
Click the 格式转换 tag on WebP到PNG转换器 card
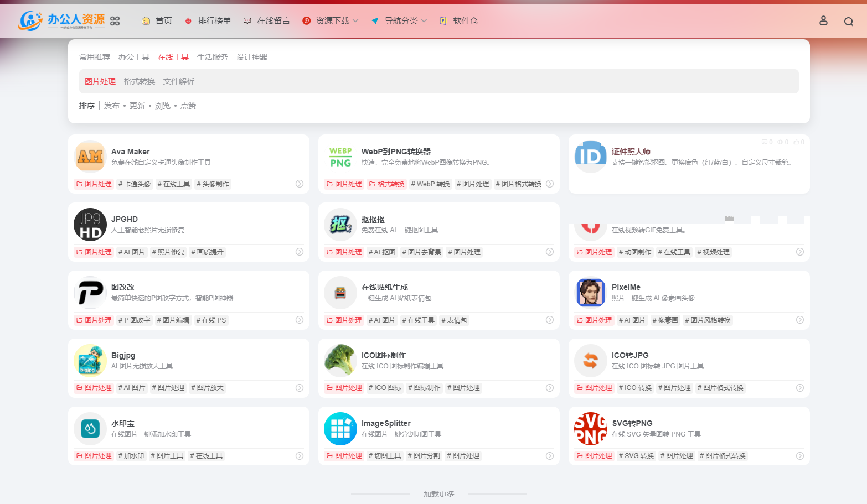click(387, 184)
